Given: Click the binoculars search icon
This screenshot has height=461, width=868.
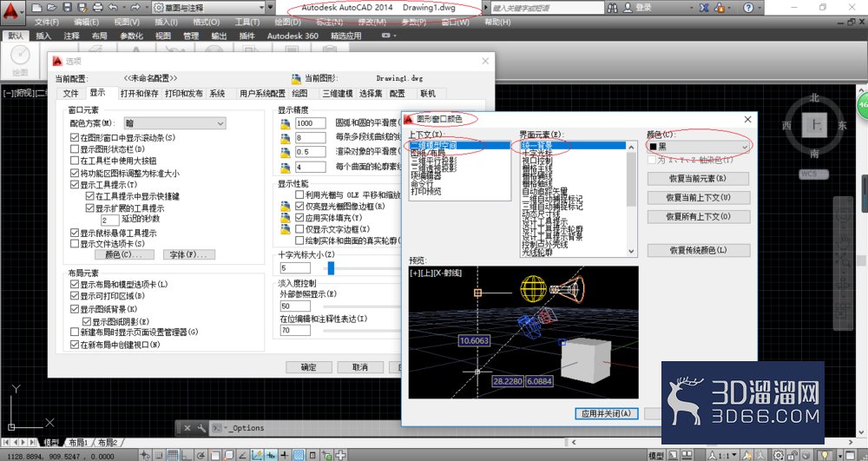Looking at the screenshot, I should click(x=613, y=8).
